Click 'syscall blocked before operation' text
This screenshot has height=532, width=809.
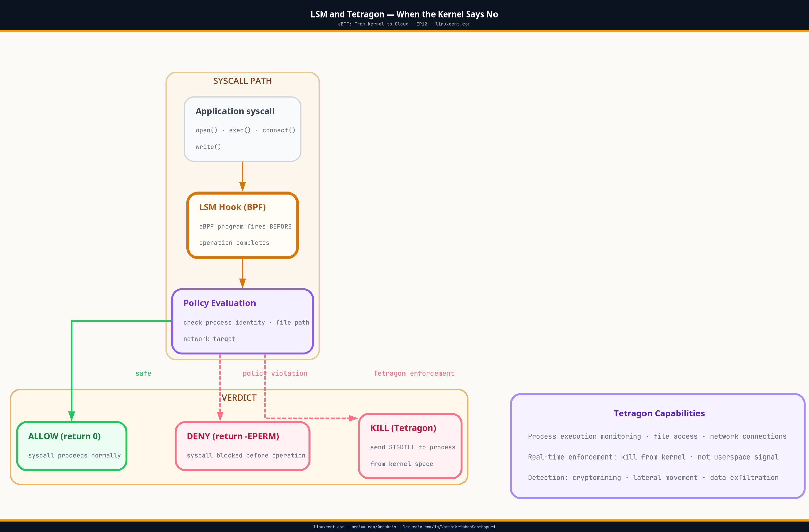click(x=246, y=455)
